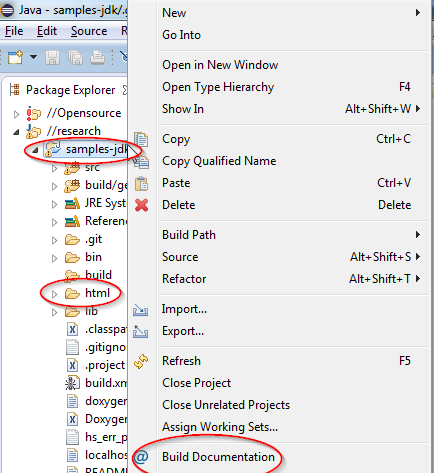Viewport: 434px width, 473px height.
Task: Open dropdown arrow beside New toolbar button
Action: coord(33,57)
